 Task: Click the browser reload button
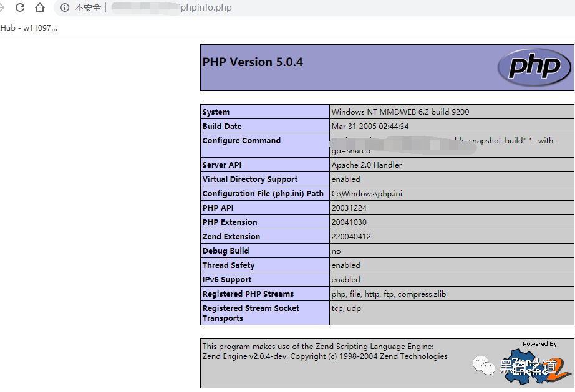click(20, 7)
